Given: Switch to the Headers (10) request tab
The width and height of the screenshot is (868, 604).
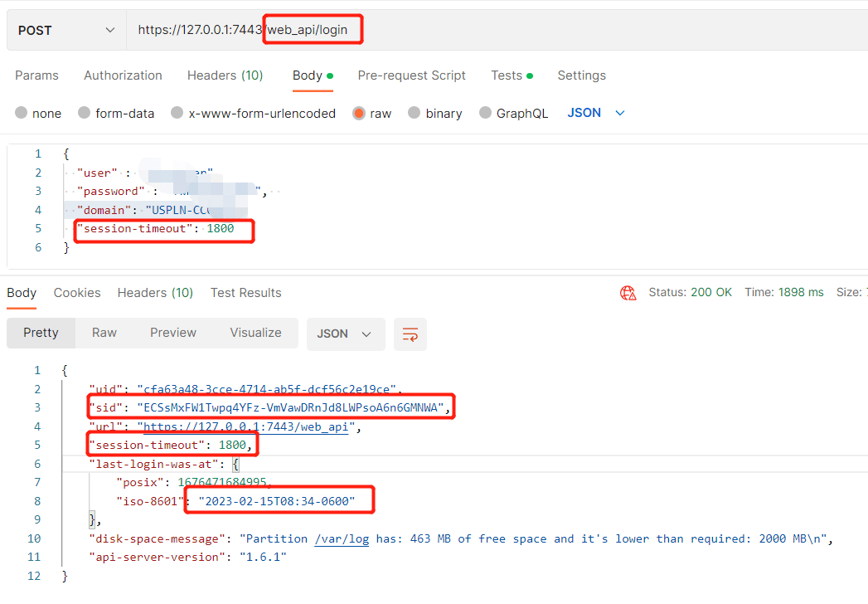Looking at the screenshot, I should (x=225, y=75).
